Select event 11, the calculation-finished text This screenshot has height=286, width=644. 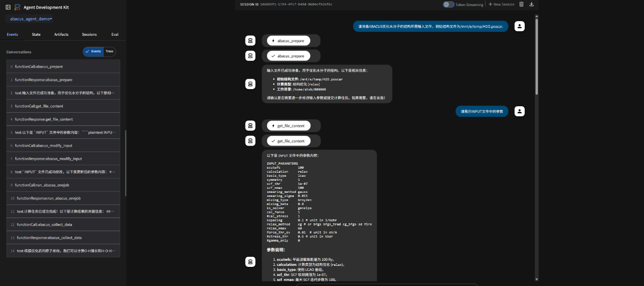pyautogui.click(x=63, y=211)
